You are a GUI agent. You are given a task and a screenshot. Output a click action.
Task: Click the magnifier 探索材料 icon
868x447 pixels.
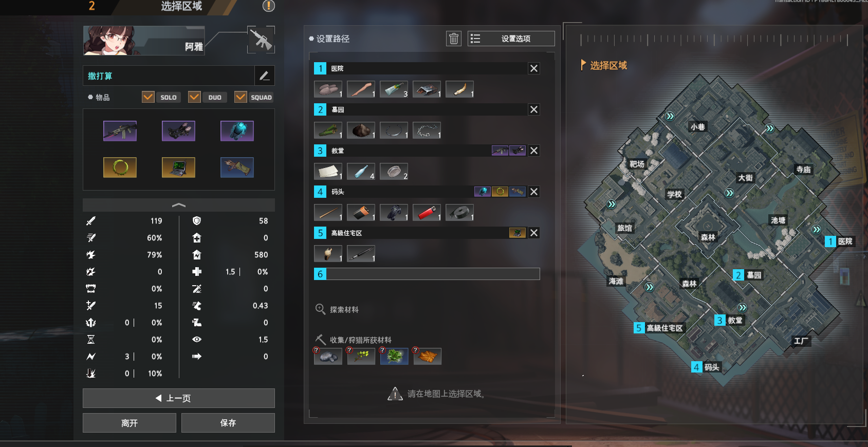(320, 309)
